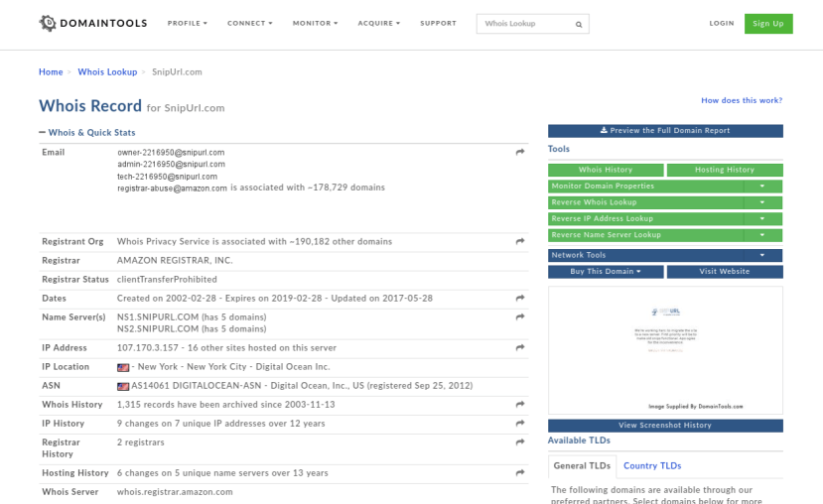
Task: Click share arrow in Whois History row
Action: (519, 405)
